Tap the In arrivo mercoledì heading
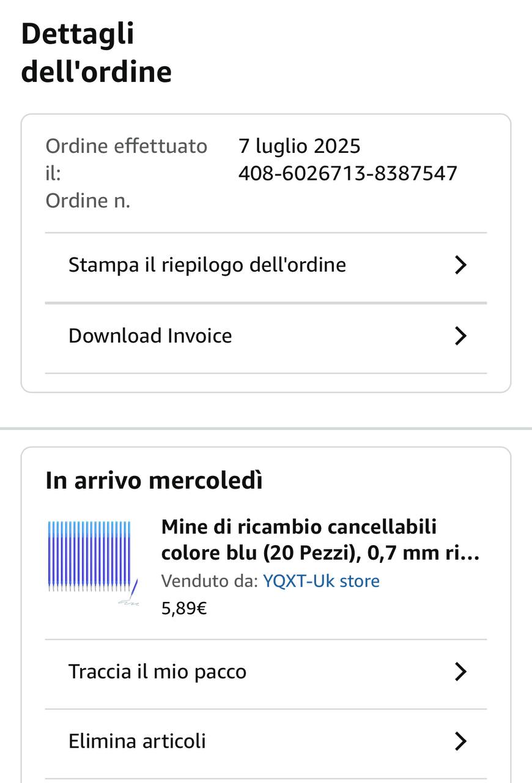This screenshot has height=783, width=532. pos(154,481)
